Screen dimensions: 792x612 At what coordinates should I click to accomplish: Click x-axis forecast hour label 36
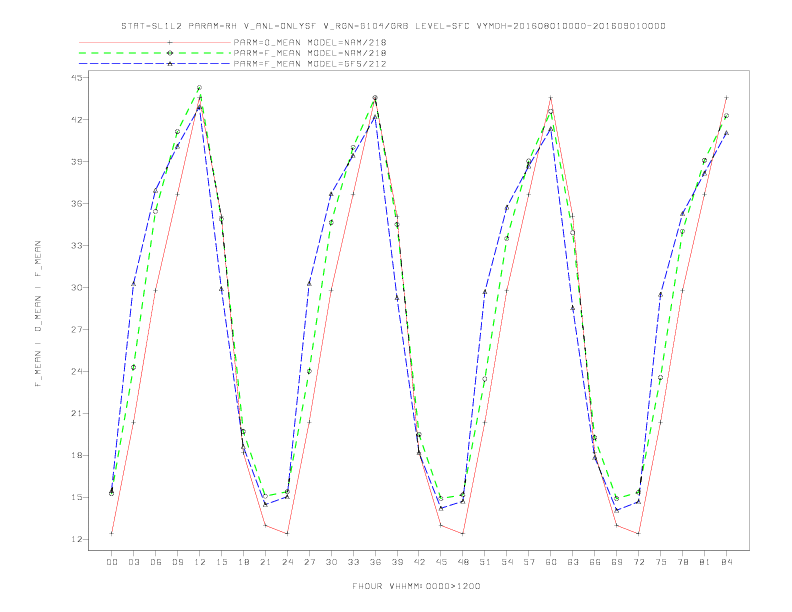coord(375,562)
